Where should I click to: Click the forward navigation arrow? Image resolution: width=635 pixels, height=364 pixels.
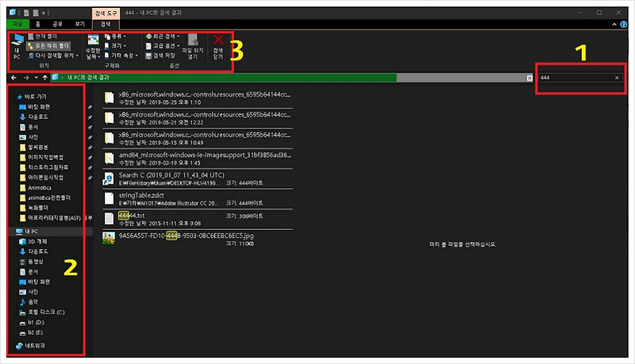pos(26,78)
